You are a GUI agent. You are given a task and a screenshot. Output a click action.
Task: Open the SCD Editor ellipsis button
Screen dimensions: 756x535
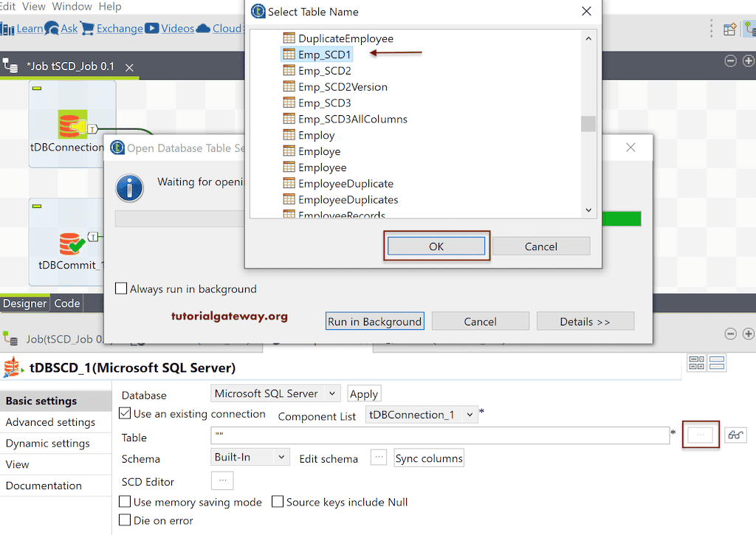[x=222, y=480]
